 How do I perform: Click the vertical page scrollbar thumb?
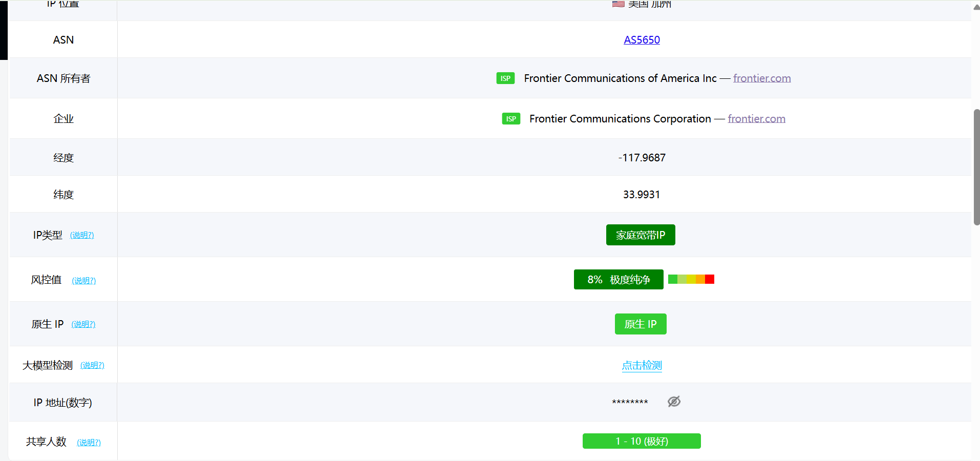click(976, 166)
